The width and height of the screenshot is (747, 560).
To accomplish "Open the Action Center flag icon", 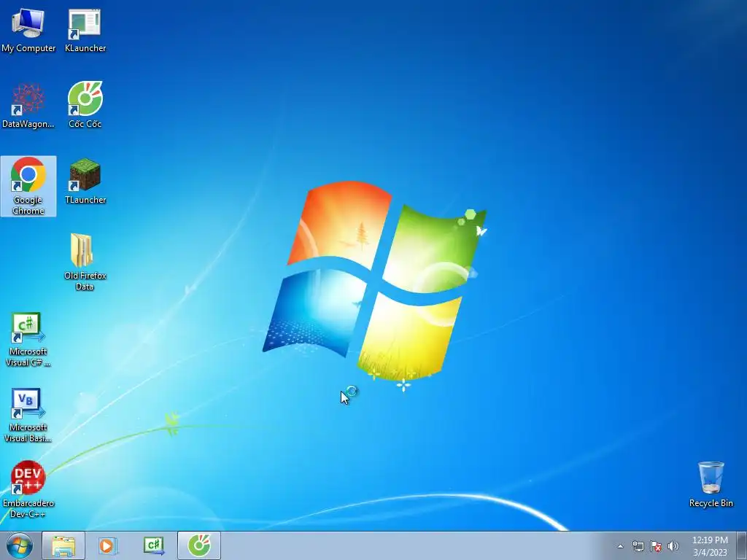I will coord(656,546).
